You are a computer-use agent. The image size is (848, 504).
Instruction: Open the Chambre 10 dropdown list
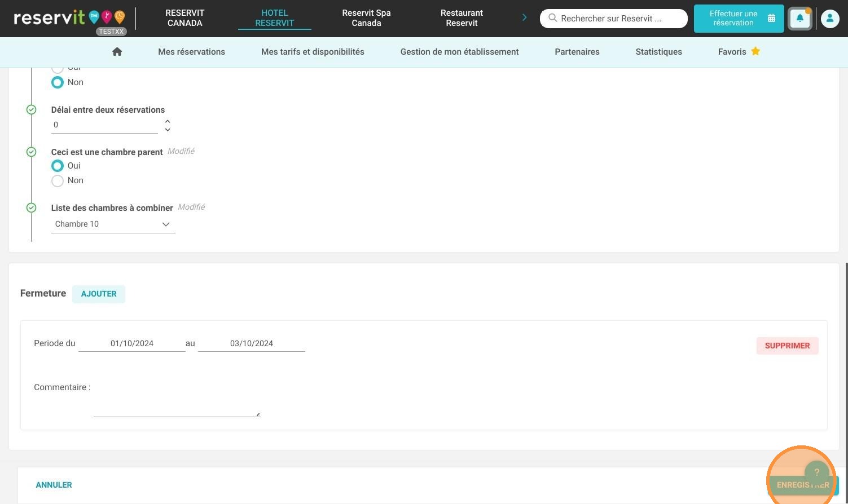coord(113,224)
